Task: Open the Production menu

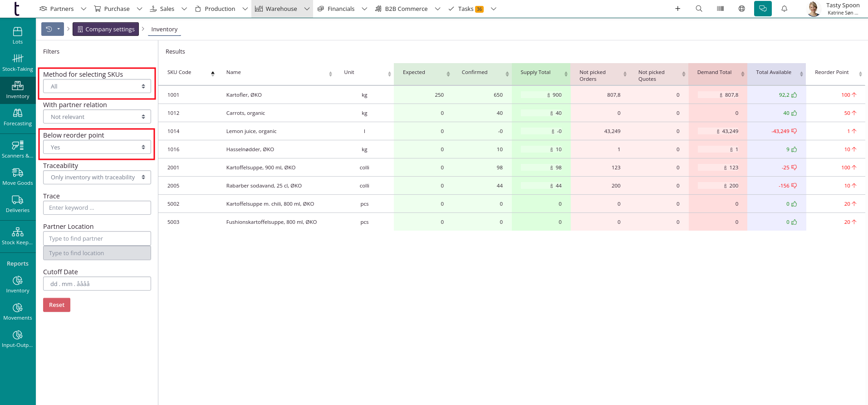Action: point(220,9)
